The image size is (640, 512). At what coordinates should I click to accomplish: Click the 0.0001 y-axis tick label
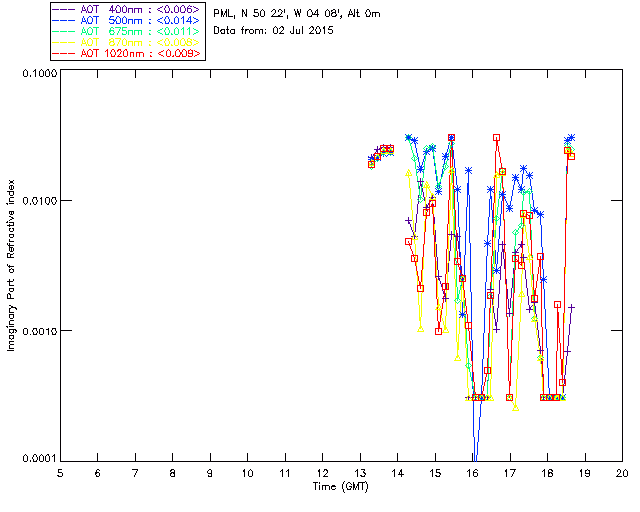(x=37, y=459)
